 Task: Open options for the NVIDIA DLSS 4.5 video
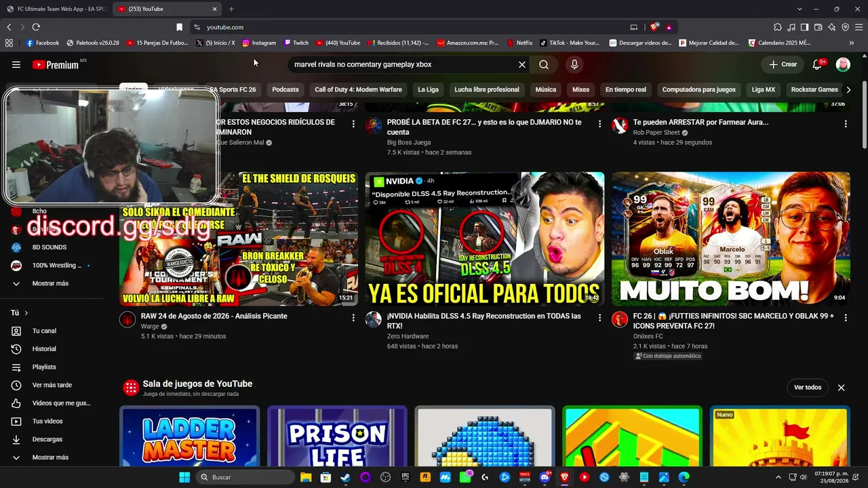pos(599,318)
